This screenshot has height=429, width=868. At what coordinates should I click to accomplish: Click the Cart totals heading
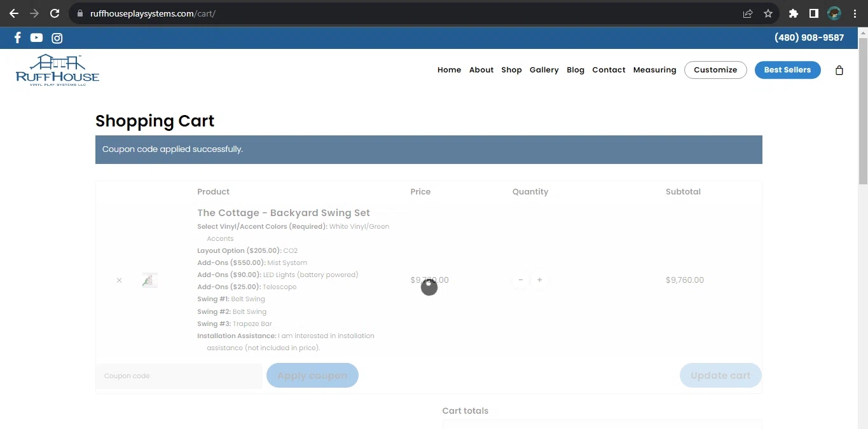465,411
